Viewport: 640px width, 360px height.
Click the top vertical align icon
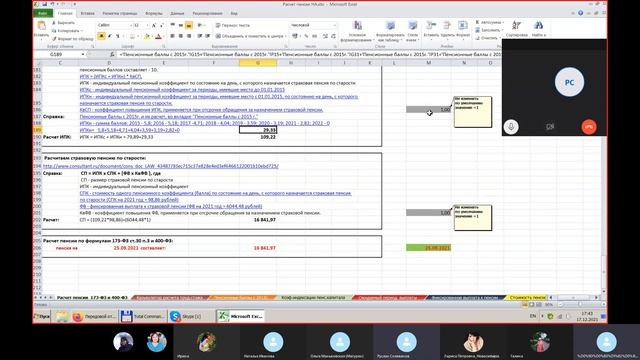(x=173, y=25)
